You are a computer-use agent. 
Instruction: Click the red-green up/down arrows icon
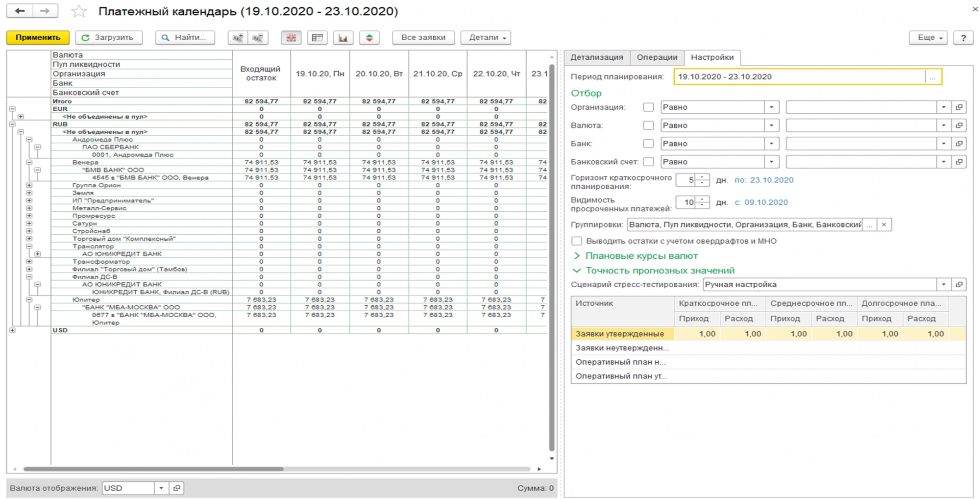point(369,38)
